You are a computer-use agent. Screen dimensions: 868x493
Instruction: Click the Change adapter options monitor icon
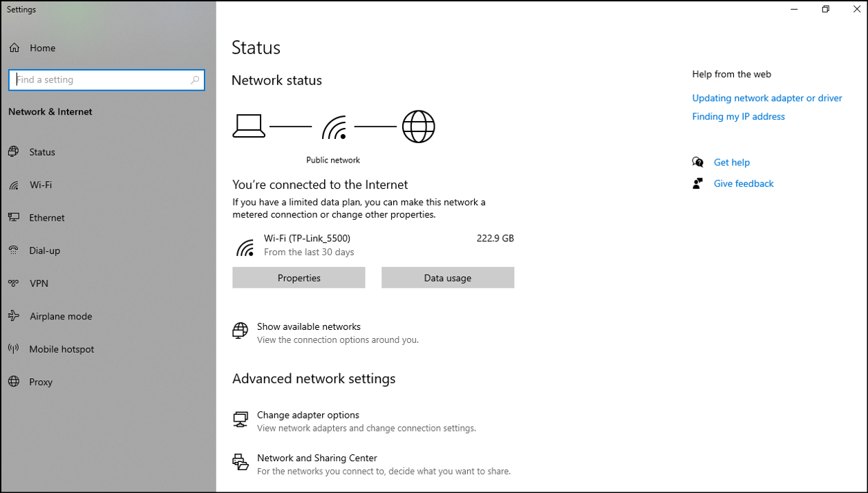(240, 419)
